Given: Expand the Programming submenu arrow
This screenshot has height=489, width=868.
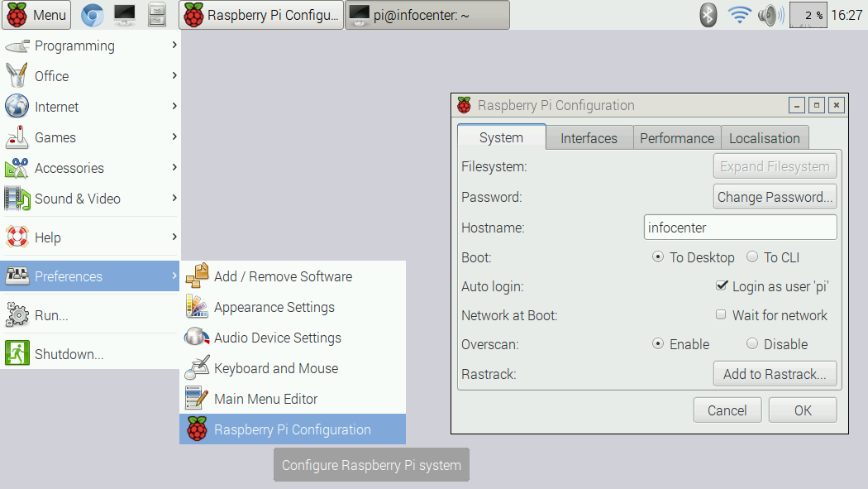Looking at the screenshot, I should [174, 45].
